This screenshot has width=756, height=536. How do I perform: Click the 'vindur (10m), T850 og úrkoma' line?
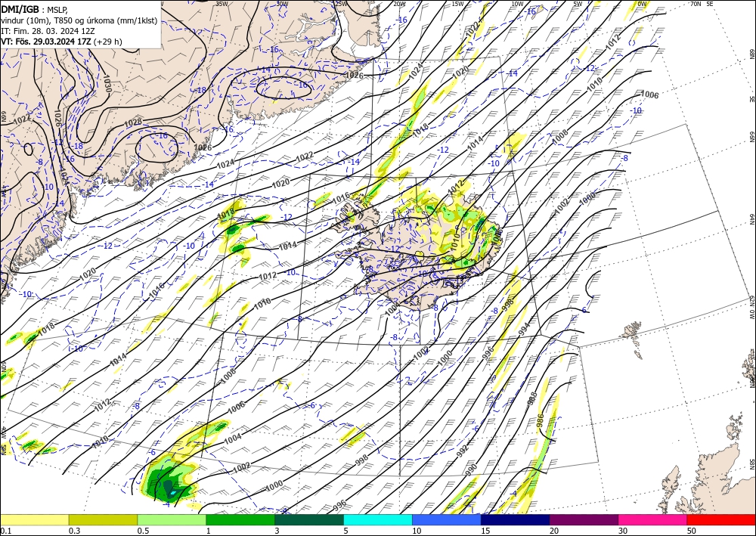pos(79,20)
